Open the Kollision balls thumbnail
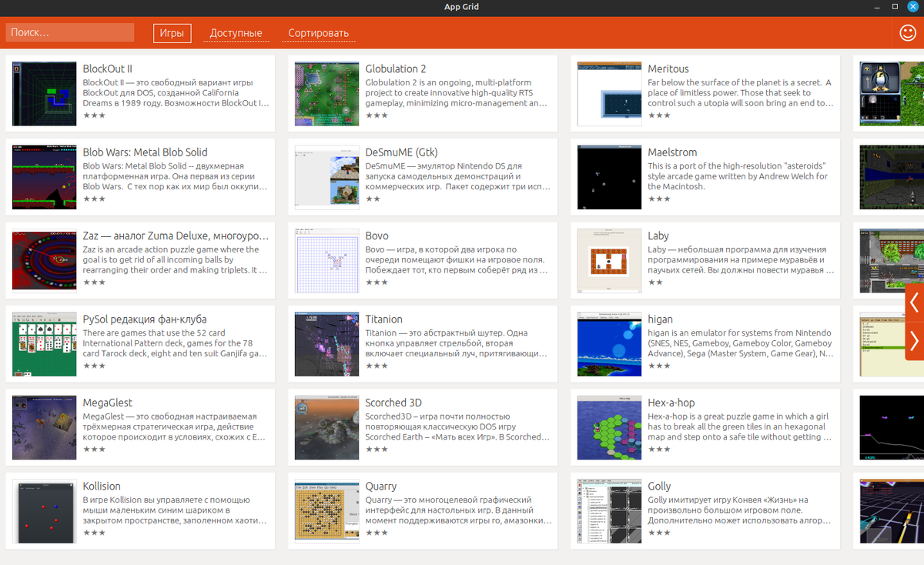The width and height of the screenshot is (924, 565). 44,511
